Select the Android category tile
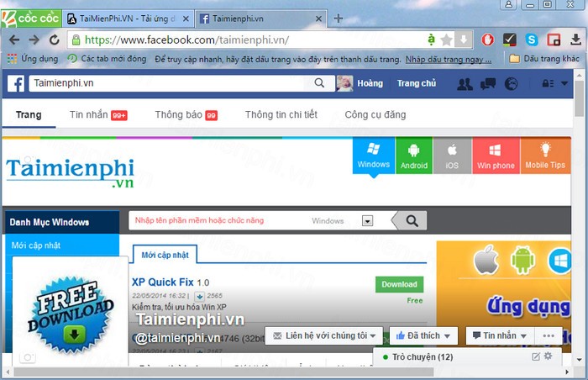This screenshot has width=588, height=380. [414, 156]
